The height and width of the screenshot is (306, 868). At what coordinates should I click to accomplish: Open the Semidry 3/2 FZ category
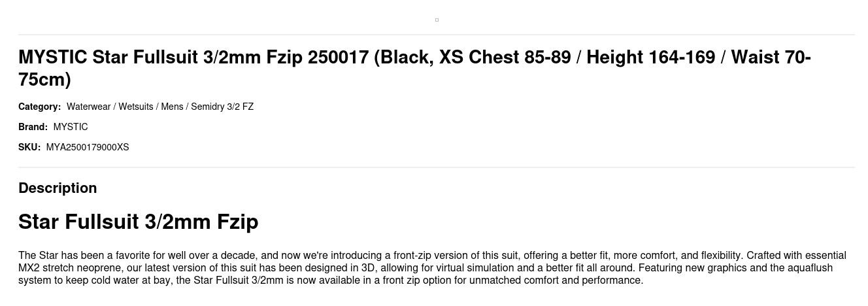[x=222, y=107]
